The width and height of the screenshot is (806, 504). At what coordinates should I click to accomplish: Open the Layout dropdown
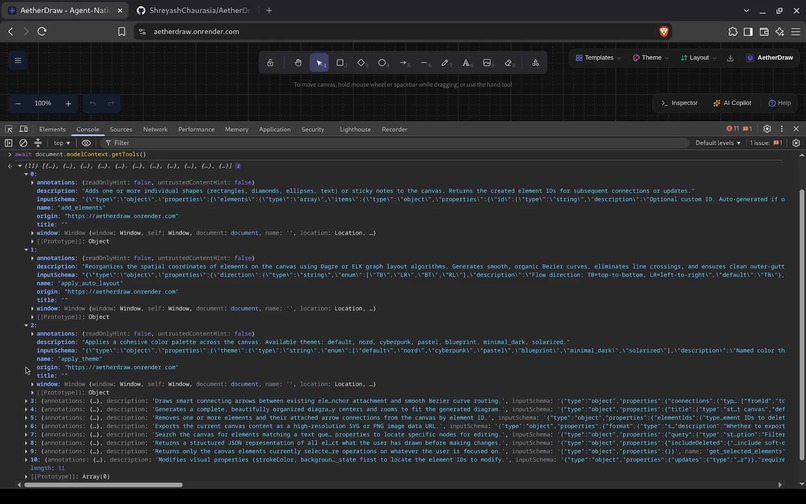(698, 58)
